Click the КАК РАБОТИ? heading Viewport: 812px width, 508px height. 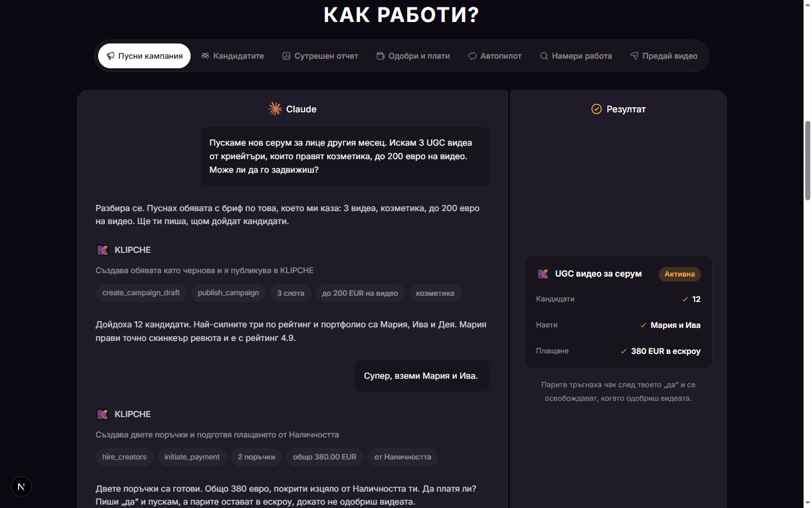(401, 15)
